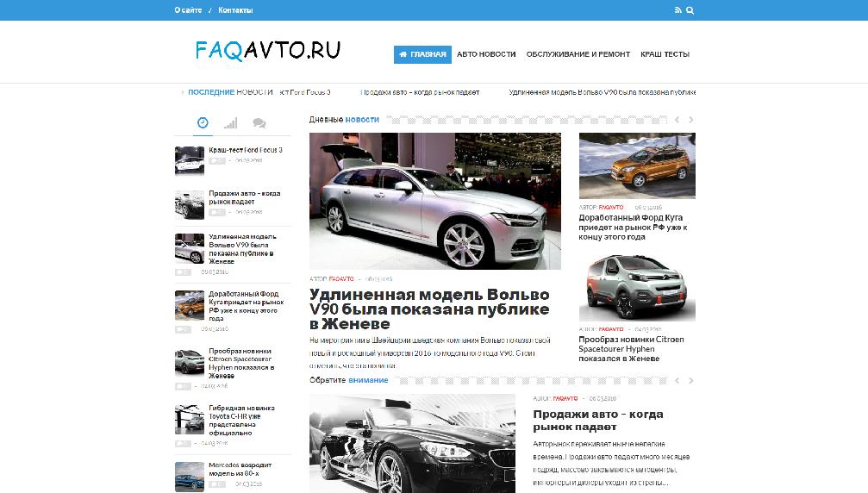Image resolution: width=868 pixels, height=493 pixels.
Task: Open ОБСЛУЖИВАНИЕ И РЕМОНТ menu
Action: [x=578, y=54]
